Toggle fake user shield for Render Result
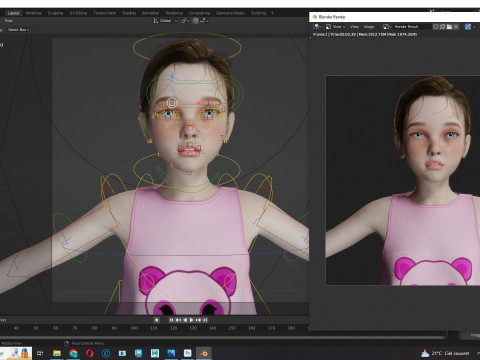 tap(435, 27)
